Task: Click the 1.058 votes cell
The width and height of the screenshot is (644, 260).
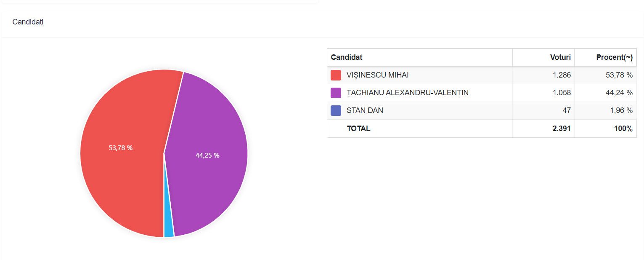Action: 561,93
